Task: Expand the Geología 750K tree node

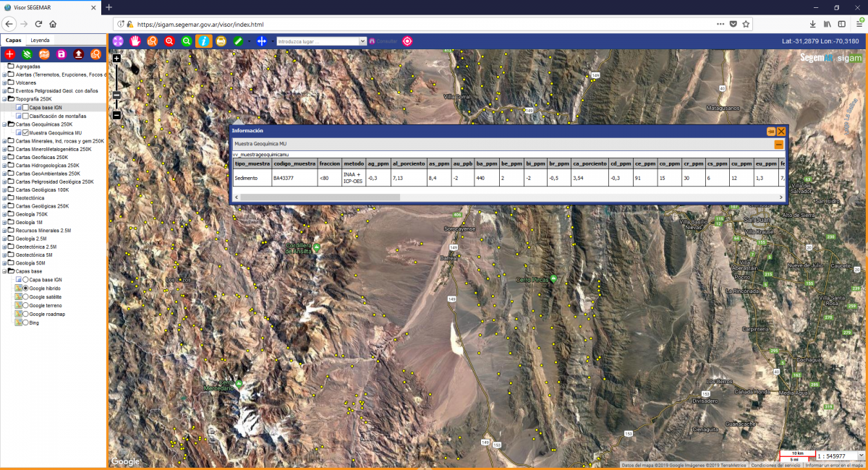Action: click(4, 214)
